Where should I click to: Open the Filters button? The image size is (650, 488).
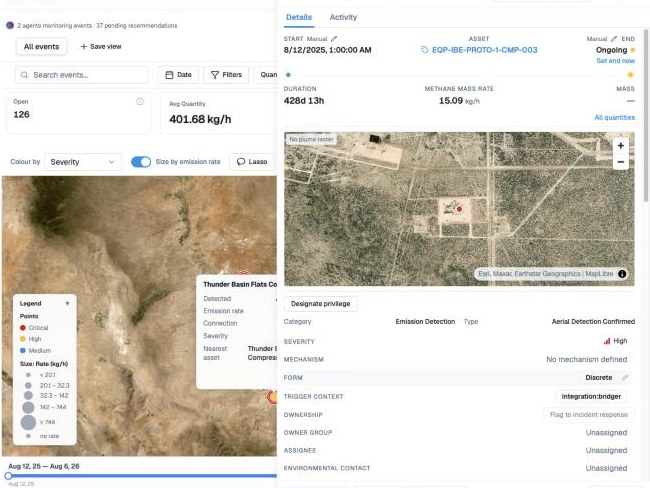tap(226, 75)
